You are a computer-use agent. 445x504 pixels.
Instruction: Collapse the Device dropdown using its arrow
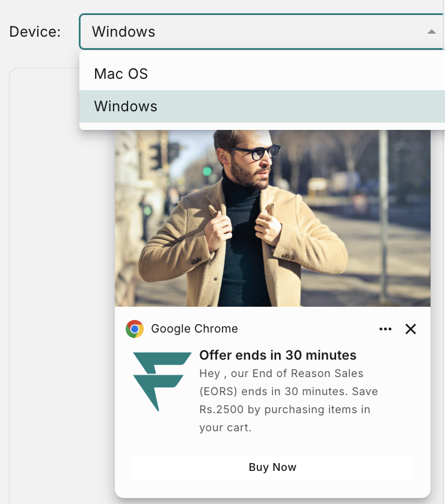[x=432, y=31]
